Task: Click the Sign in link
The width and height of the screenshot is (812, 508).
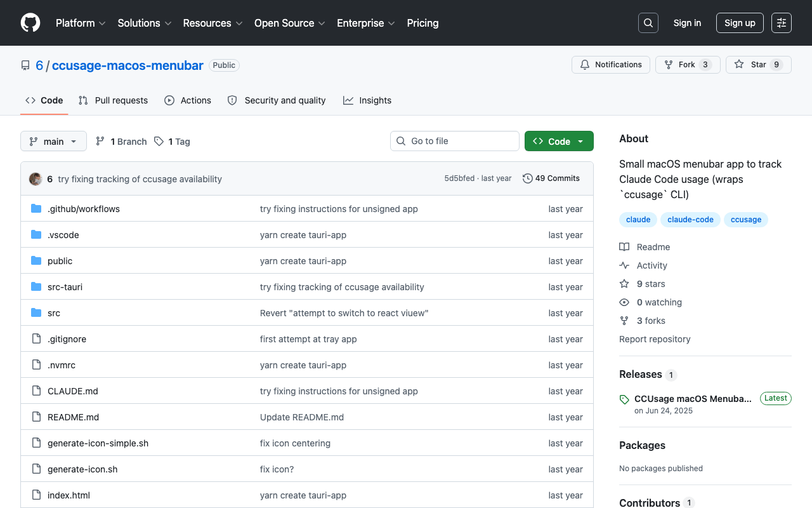Action: [687, 23]
